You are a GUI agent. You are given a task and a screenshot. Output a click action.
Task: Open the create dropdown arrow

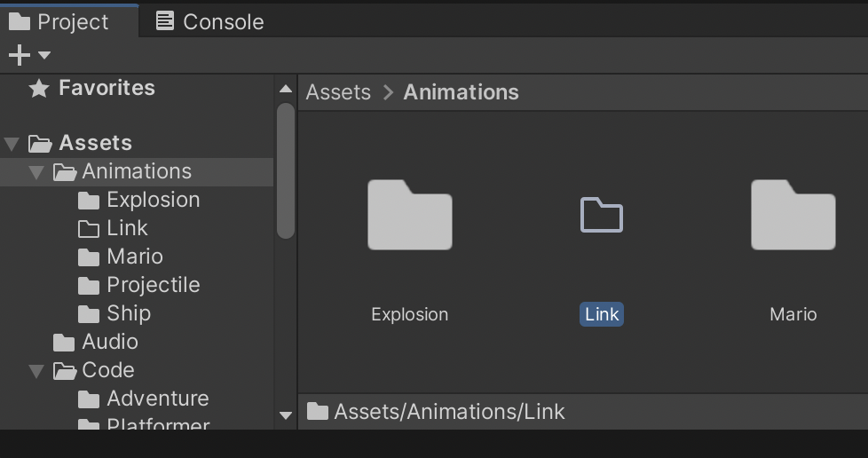tap(44, 56)
